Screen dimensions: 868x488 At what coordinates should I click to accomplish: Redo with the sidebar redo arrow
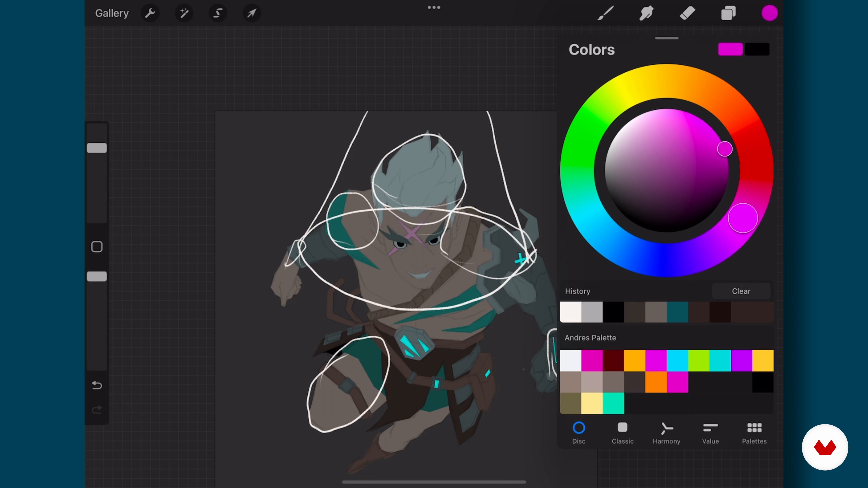pyautogui.click(x=97, y=410)
